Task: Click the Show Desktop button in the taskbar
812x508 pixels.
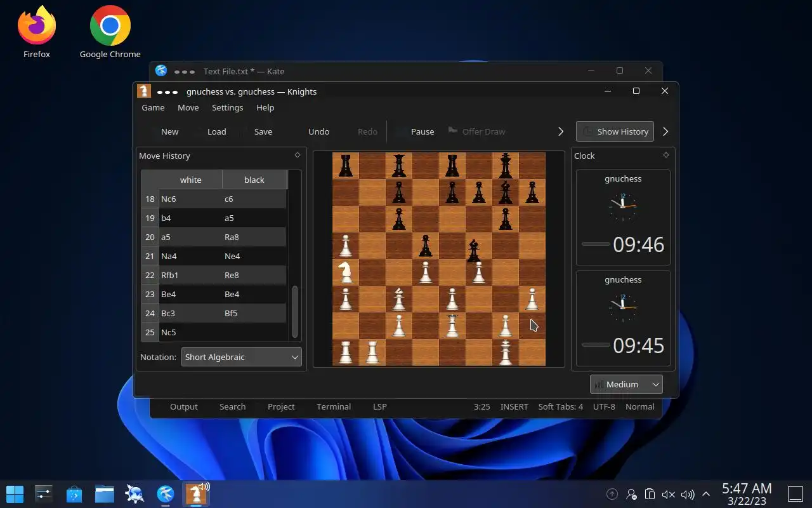Action: tap(796, 493)
